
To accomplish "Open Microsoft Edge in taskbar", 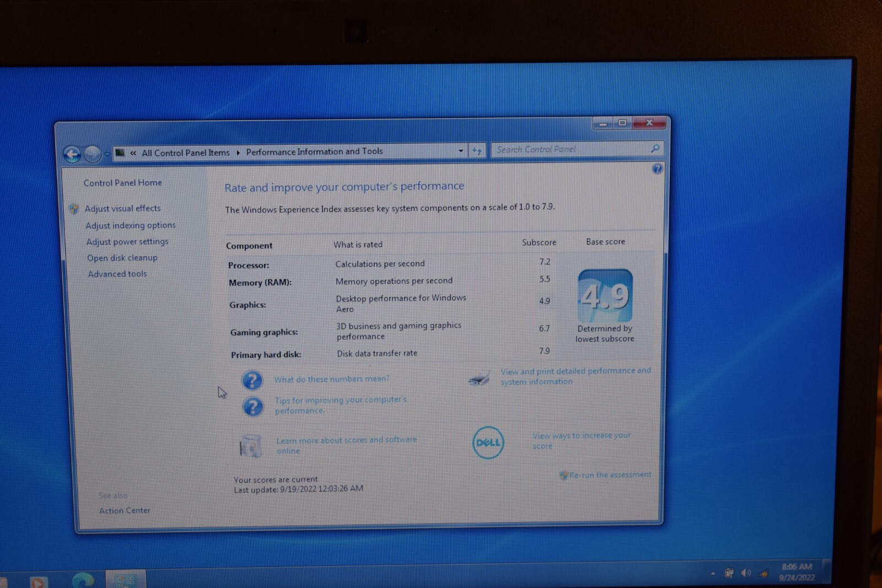I will [x=83, y=580].
